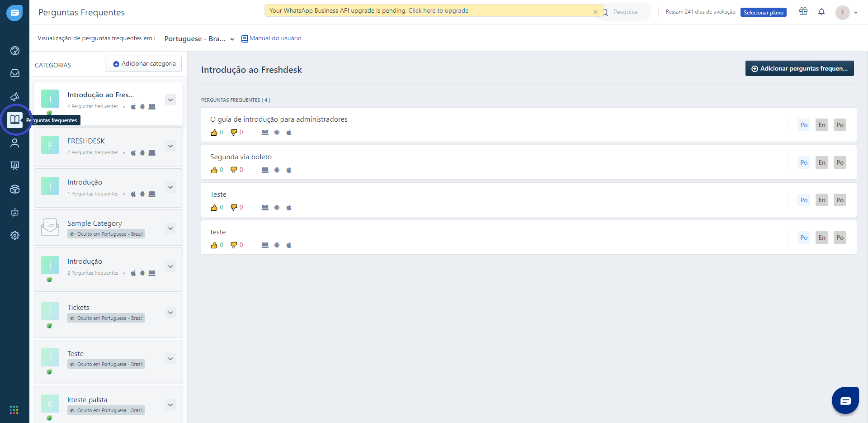Click Apple platform icon on 'Segunda via boleto'
868x423 pixels.
tap(289, 170)
